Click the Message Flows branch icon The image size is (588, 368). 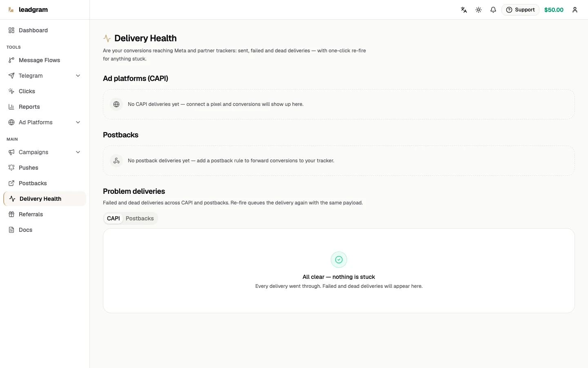pos(11,60)
